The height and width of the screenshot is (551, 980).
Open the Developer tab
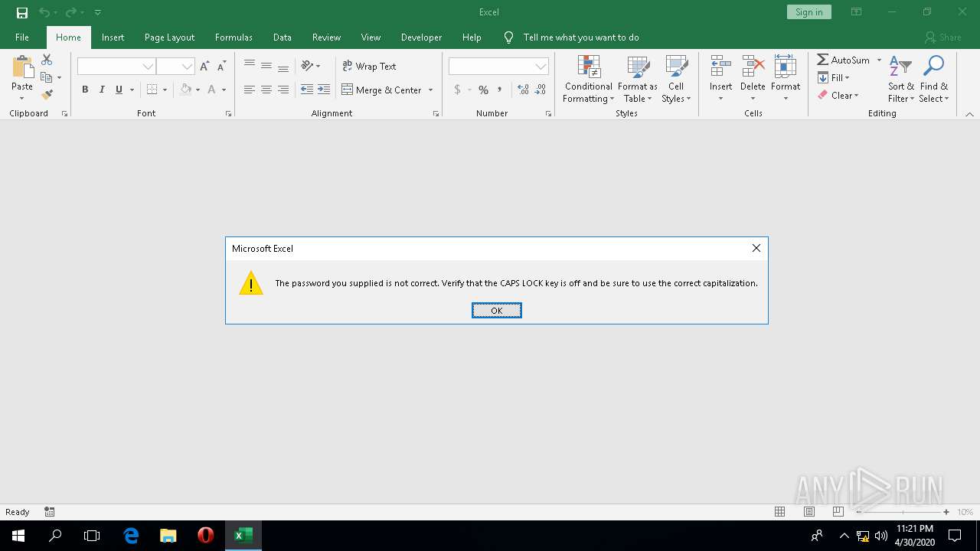pos(421,37)
